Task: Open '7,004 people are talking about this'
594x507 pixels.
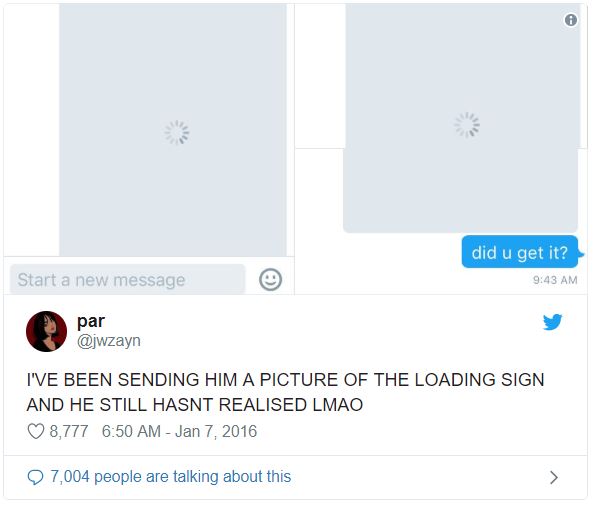Action: (x=170, y=477)
